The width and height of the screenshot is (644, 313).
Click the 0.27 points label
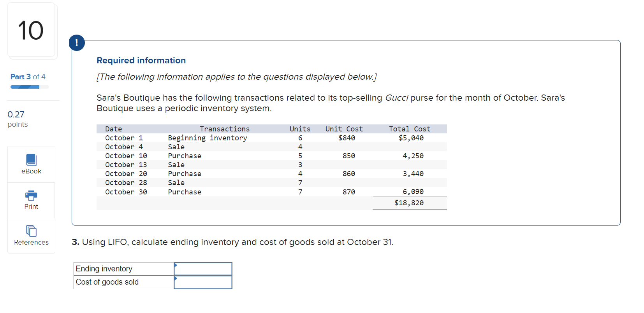[17, 119]
